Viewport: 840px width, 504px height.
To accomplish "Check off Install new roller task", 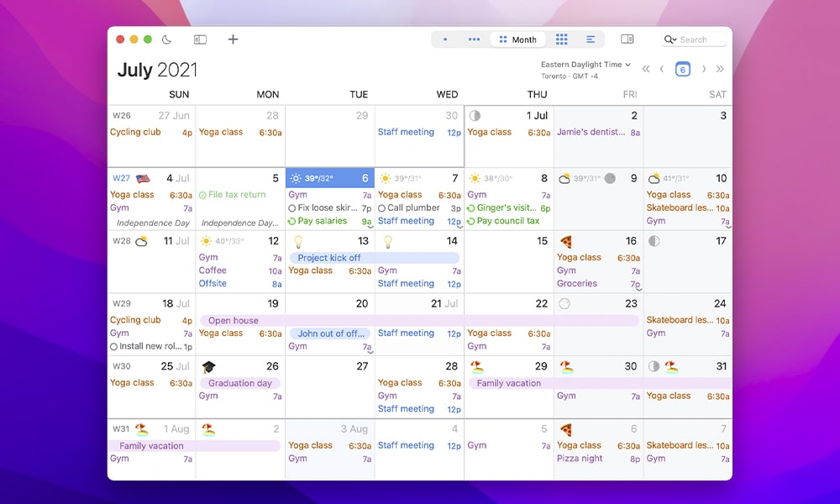I will [113, 346].
